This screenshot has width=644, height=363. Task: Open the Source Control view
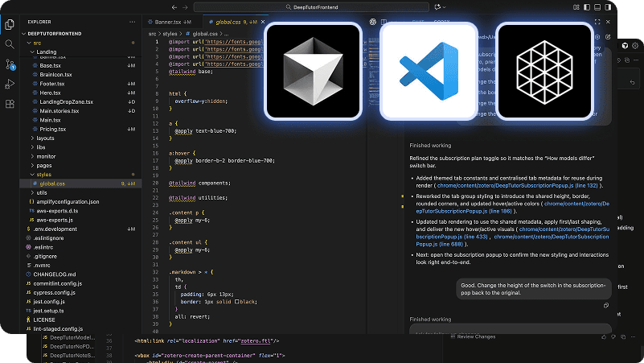pos(10,64)
